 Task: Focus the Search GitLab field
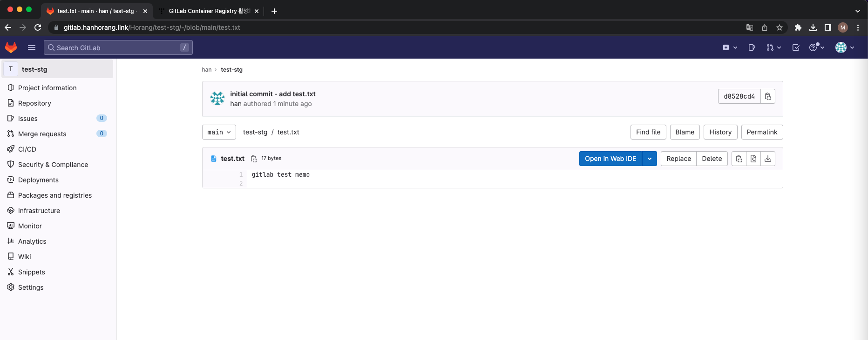tap(118, 47)
